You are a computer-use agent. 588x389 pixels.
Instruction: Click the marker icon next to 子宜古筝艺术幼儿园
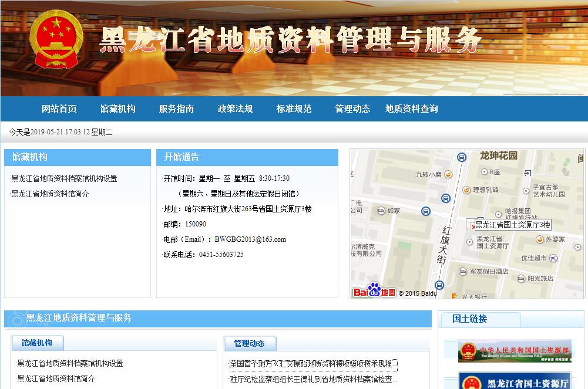click(x=526, y=191)
